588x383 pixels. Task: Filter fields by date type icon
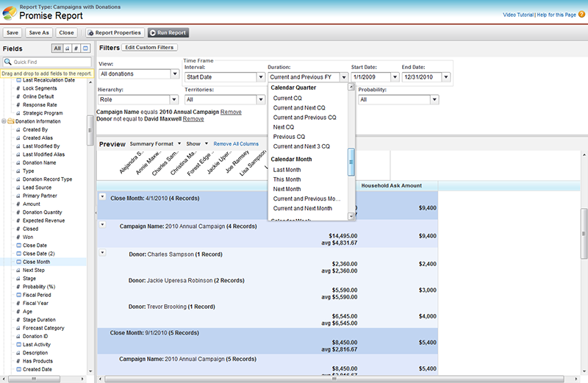pos(85,48)
